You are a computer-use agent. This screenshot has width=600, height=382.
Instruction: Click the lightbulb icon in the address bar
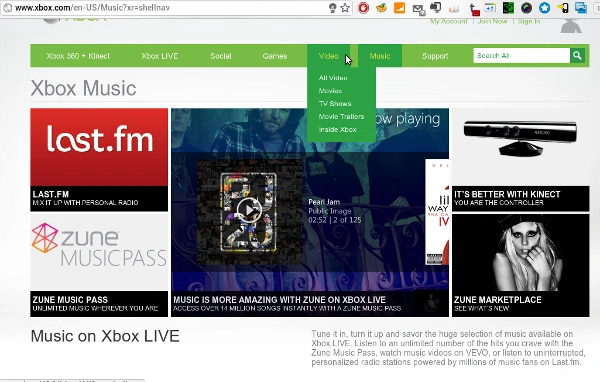(x=333, y=8)
